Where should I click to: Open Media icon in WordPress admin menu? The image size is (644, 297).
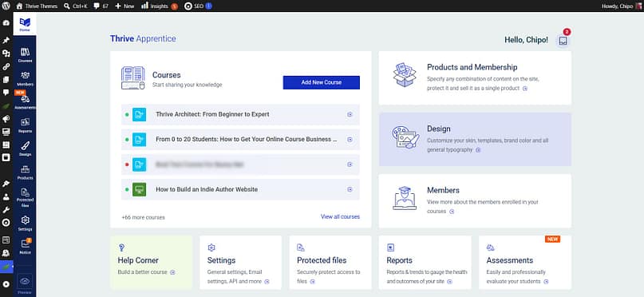coord(6,53)
